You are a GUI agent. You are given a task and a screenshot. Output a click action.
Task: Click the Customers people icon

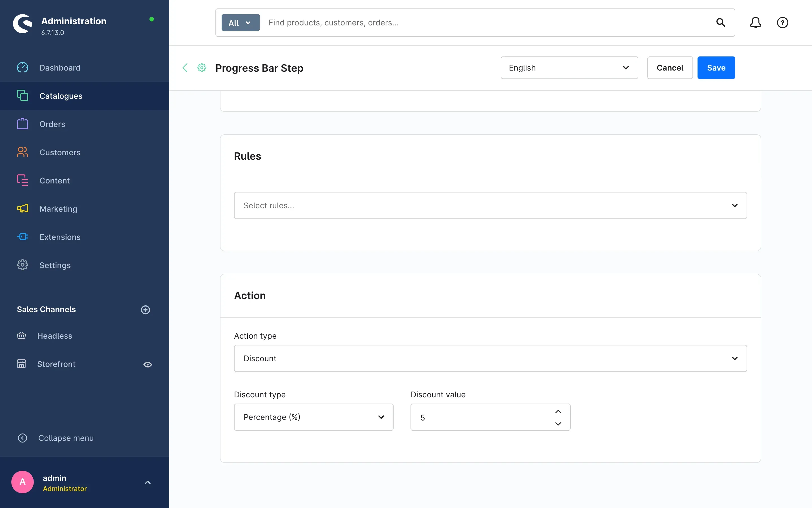(23, 152)
